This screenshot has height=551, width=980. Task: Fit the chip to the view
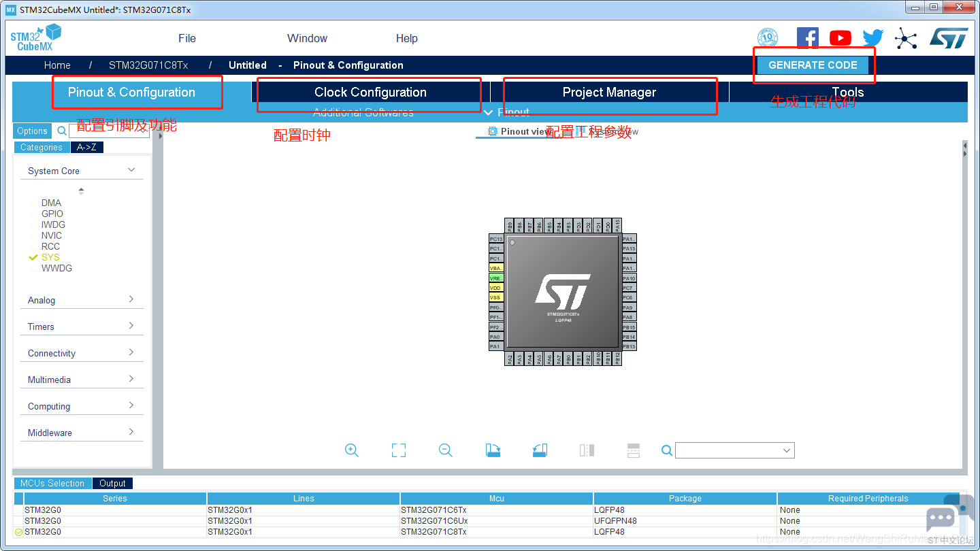pyautogui.click(x=399, y=450)
